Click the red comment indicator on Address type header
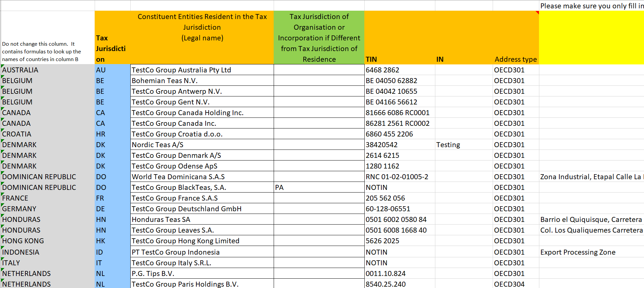This screenshot has height=288, width=644. click(537, 13)
